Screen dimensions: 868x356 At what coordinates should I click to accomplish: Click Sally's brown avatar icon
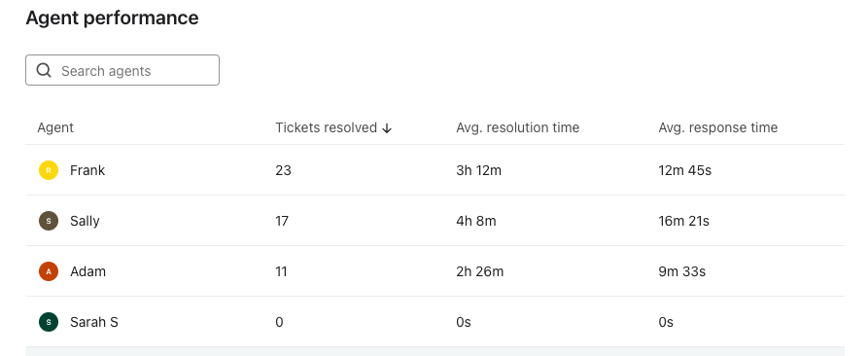[x=49, y=221]
